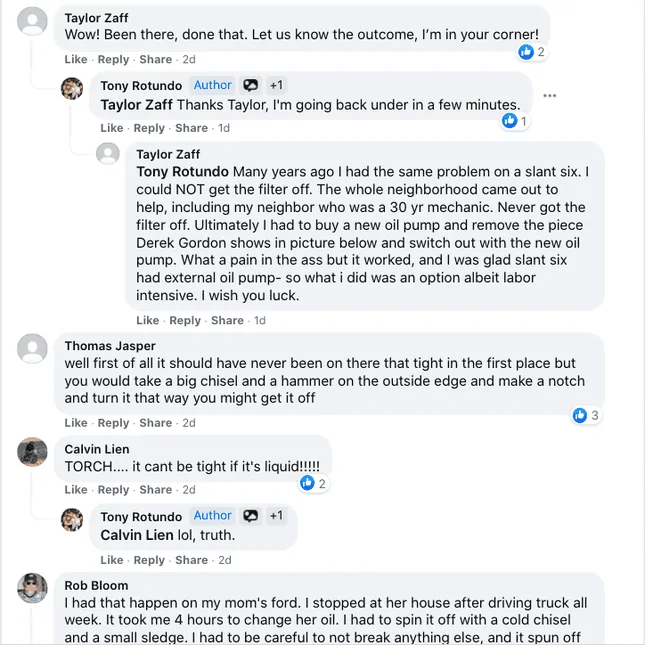Screen dimensions: 645x645
Task: Click the 2d timestamp on Calvin Lien's comment
Action: click(x=189, y=490)
